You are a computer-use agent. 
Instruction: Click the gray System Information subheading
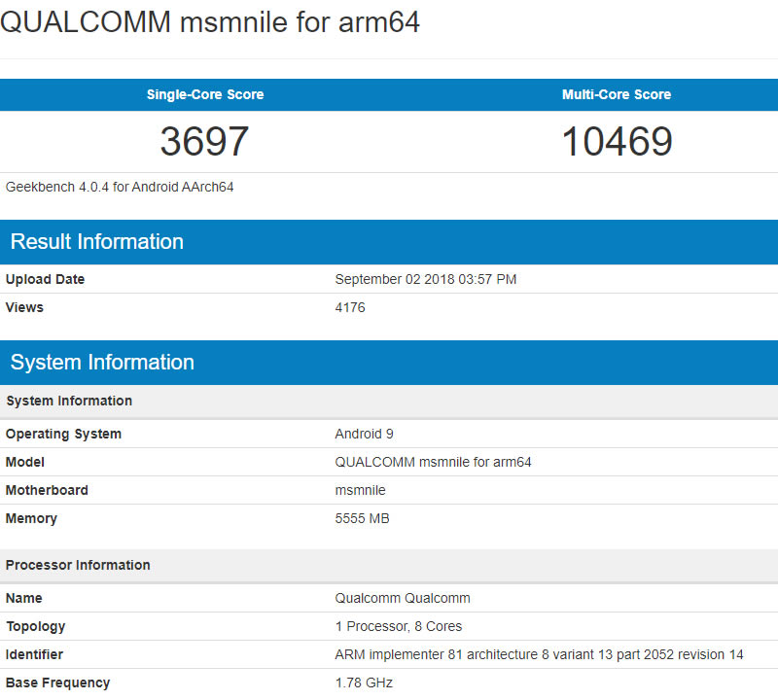[69, 401]
